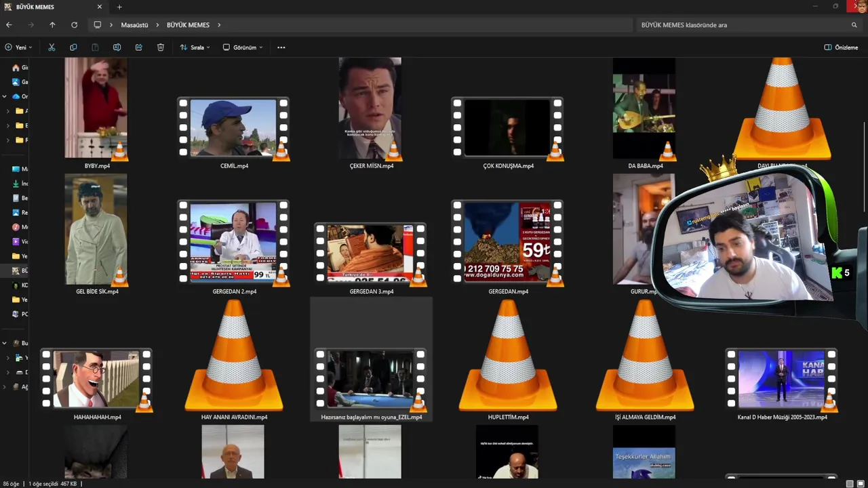Image resolution: width=868 pixels, height=488 pixels.
Task: Select HAY ANANI AVRADINI.mp4 VLC cone
Action: 234,356
